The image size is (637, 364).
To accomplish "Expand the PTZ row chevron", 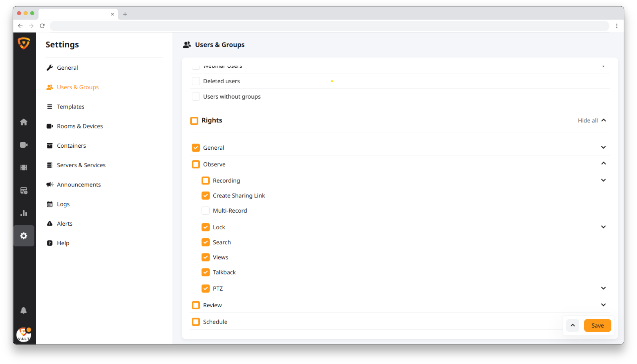I will point(603,288).
